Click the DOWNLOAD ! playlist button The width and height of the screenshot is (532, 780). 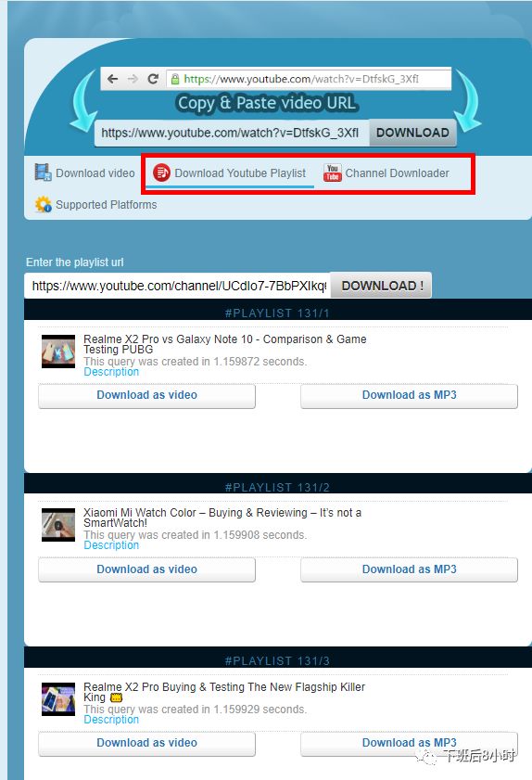click(x=381, y=286)
